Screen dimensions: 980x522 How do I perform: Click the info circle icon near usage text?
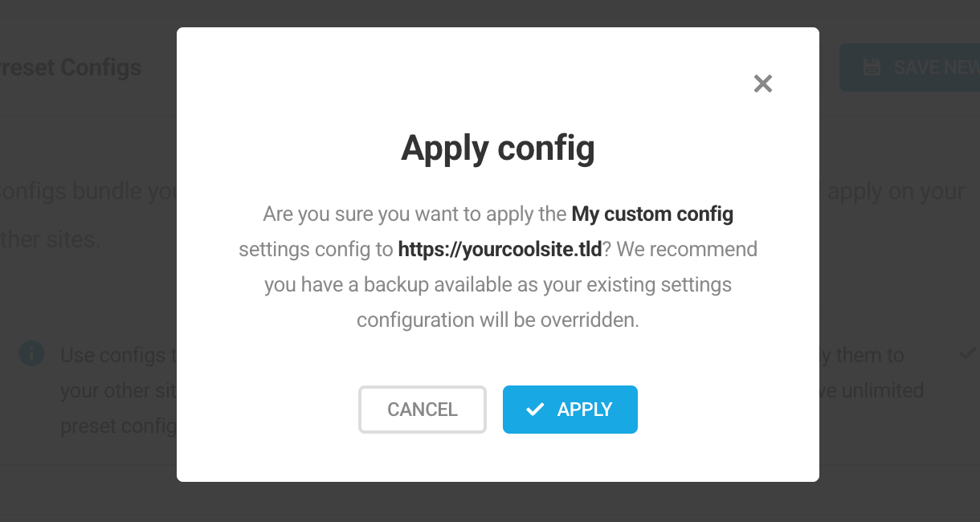coord(31,354)
